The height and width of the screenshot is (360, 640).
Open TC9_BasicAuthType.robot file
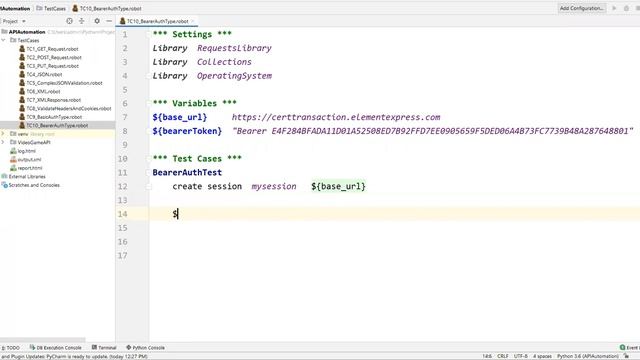click(x=54, y=117)
